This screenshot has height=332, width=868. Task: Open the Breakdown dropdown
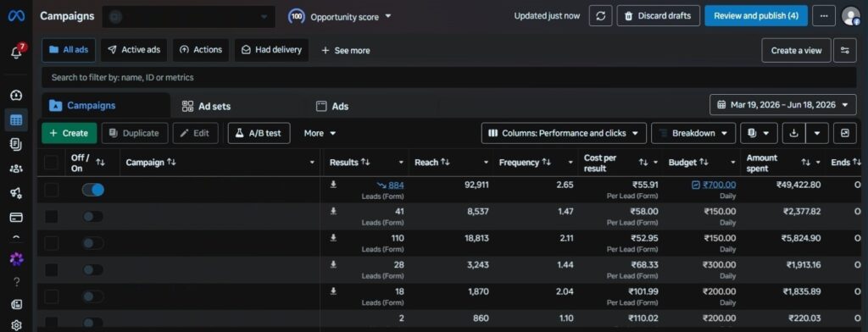click(x=693, y=133)
